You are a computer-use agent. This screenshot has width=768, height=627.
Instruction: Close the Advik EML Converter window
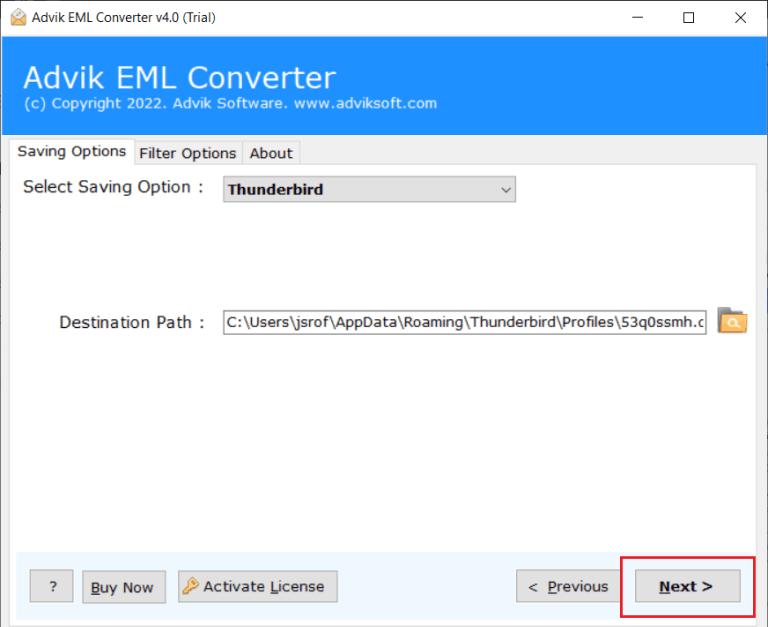pyautogui.click(x=740, y=18)
